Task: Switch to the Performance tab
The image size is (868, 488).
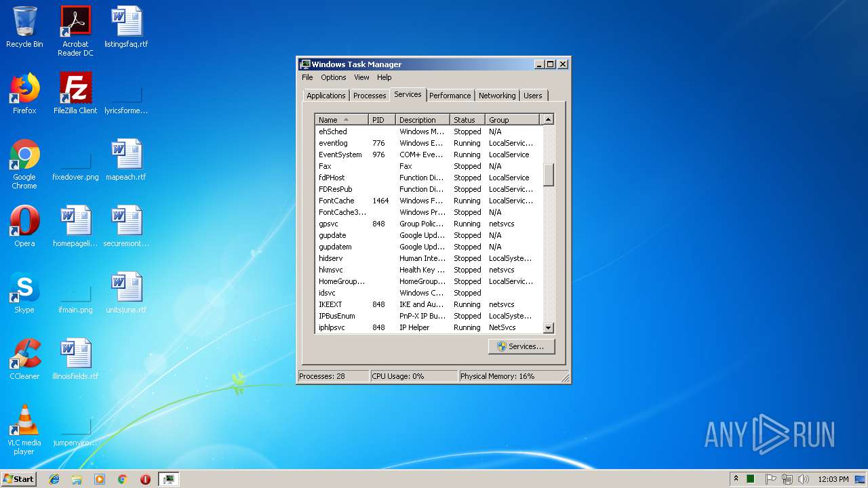Action: tap(450, 96)
